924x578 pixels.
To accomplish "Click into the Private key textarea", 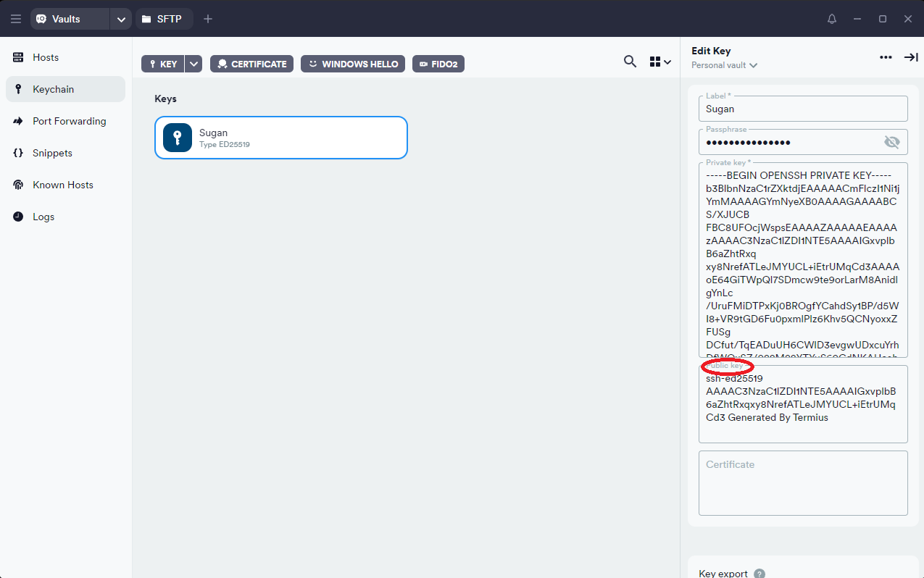I will [x=803, y=260].
